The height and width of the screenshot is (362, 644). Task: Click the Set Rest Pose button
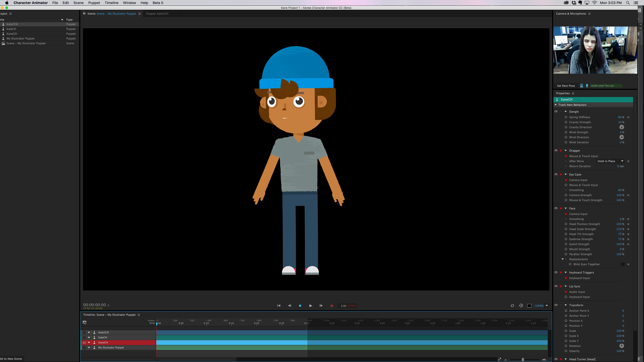566,86
